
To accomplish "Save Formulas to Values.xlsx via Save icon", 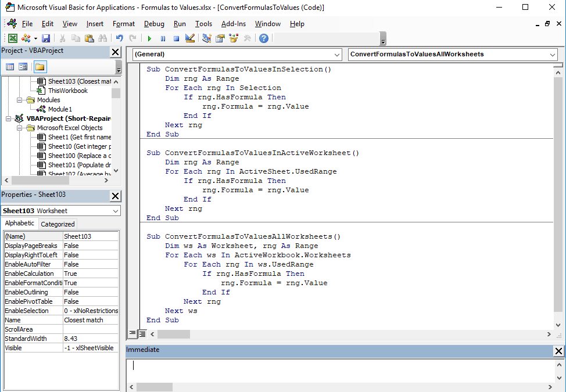I will point(46,38).
